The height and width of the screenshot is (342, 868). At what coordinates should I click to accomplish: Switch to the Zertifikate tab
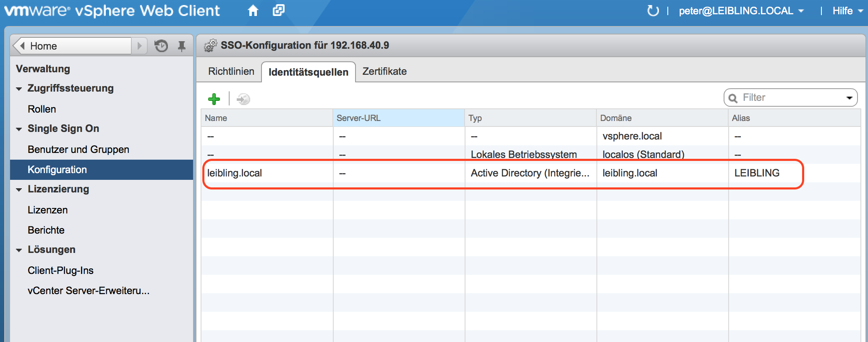coord(384,71)
